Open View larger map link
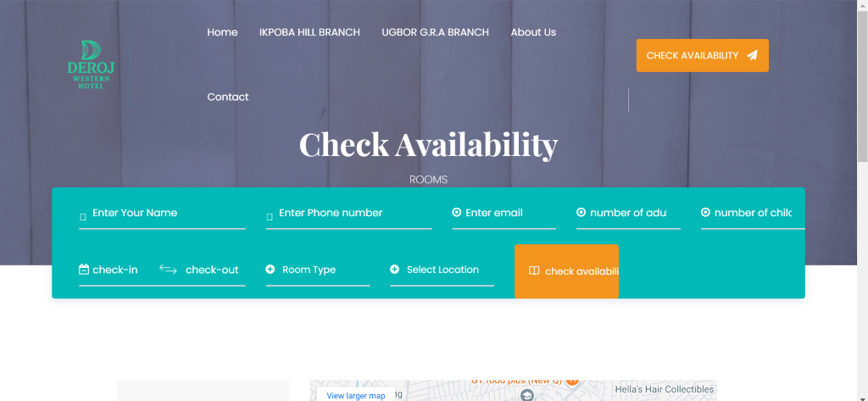868x401 pixels. (356, 395)
